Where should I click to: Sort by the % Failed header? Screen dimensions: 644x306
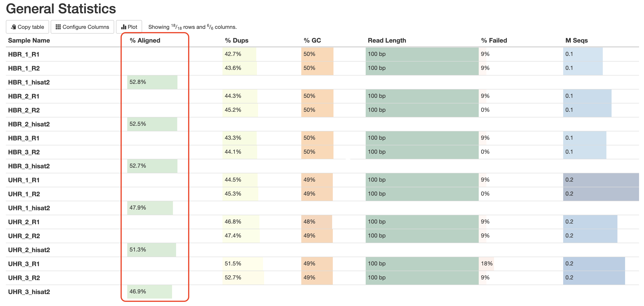pos(494,40)
